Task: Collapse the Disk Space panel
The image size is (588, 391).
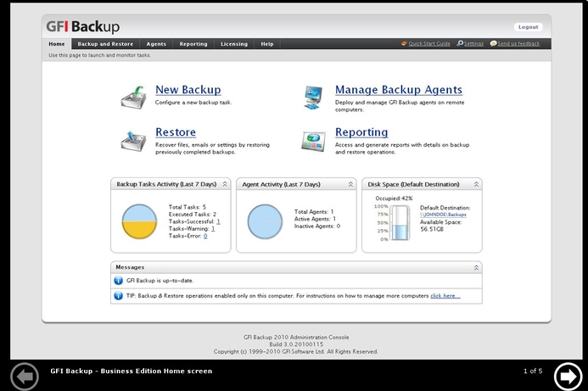Action: [476, 184]
